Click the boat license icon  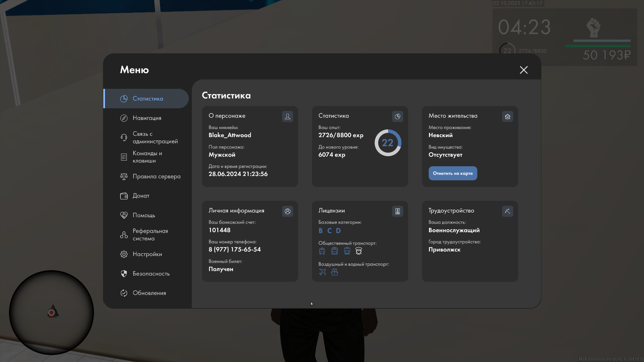[334, 272]
